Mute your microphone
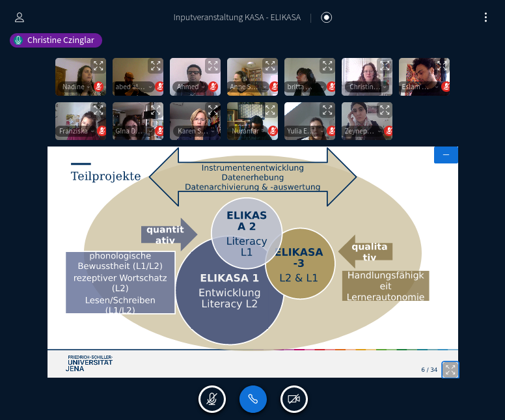This screenshot has height=420, width=505. [212, 399]
